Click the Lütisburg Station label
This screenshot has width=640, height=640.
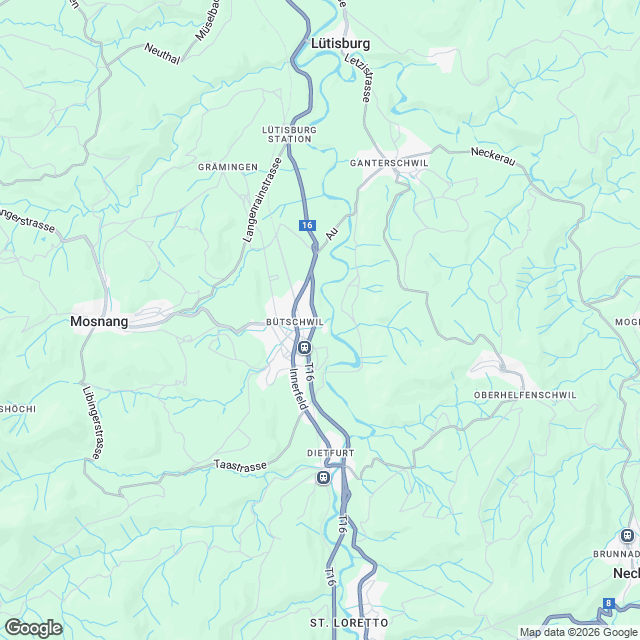(x=289, y=134)
